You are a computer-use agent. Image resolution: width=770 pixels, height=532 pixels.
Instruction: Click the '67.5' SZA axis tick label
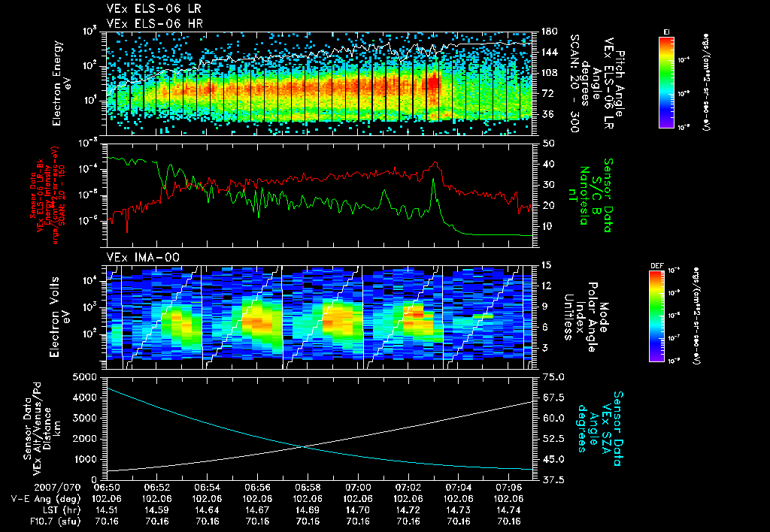[553, 397]
